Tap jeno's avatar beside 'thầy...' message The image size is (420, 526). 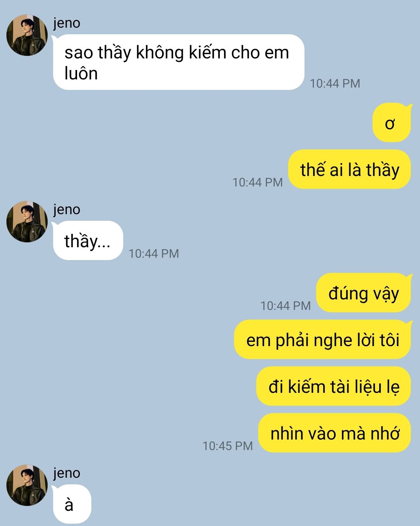click(27, 222)
